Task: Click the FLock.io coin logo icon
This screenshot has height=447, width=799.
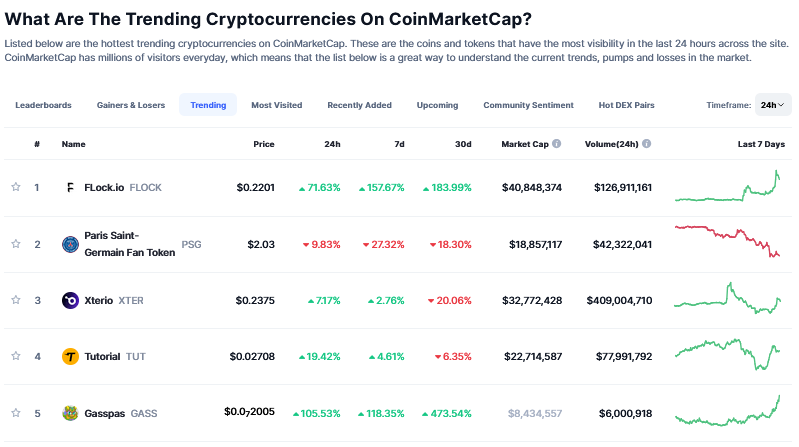Action: pyautogui.click(x=70, y=188)
